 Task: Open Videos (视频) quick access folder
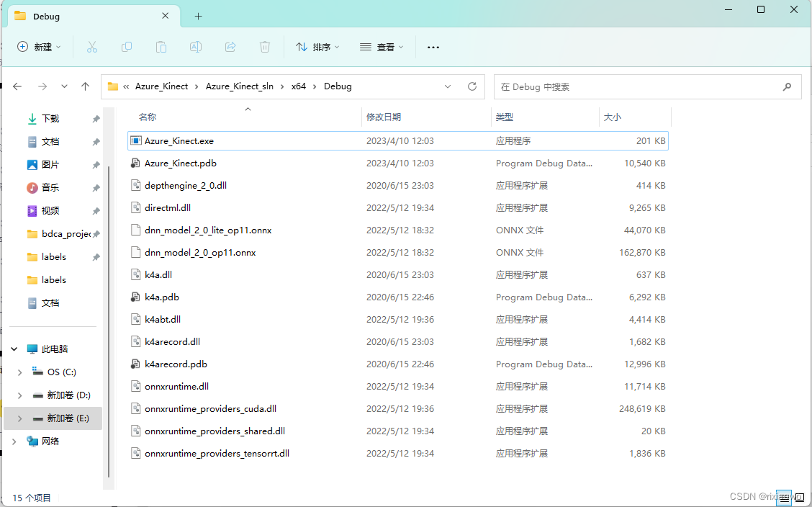click(x=50, y=211)
